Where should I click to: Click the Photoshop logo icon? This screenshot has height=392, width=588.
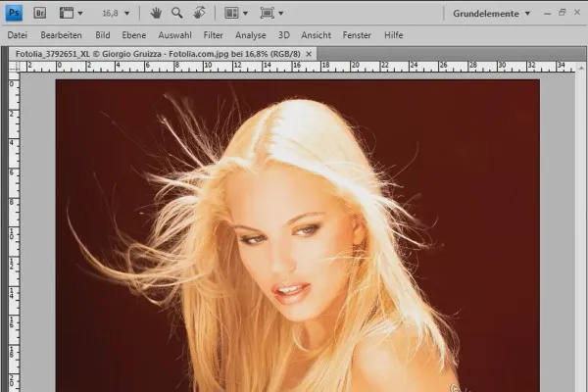point(15,13)
